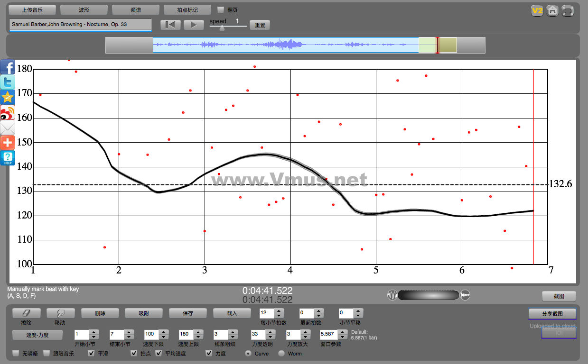Share on Twitter from the sidebar
588x364 pixels.
click(x=8, y=82)
